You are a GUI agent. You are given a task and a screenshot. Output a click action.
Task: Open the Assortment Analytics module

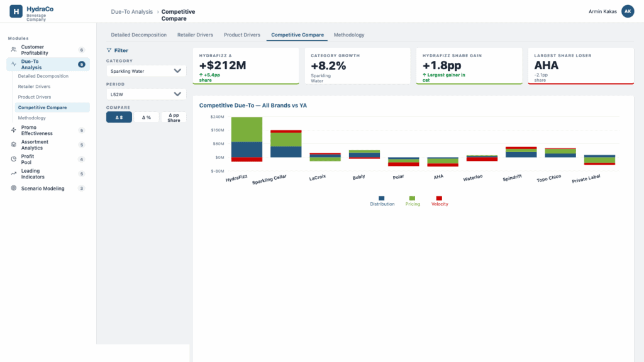point(48,145)
